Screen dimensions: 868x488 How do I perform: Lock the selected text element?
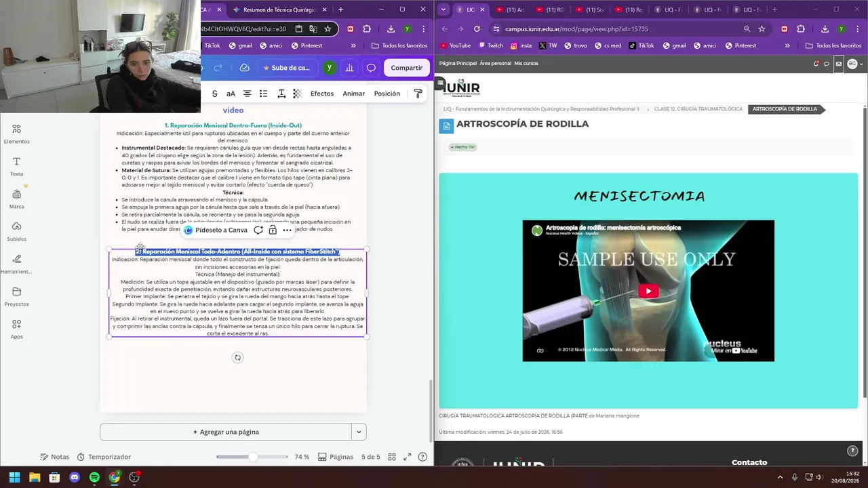click(x=273, y=230)
